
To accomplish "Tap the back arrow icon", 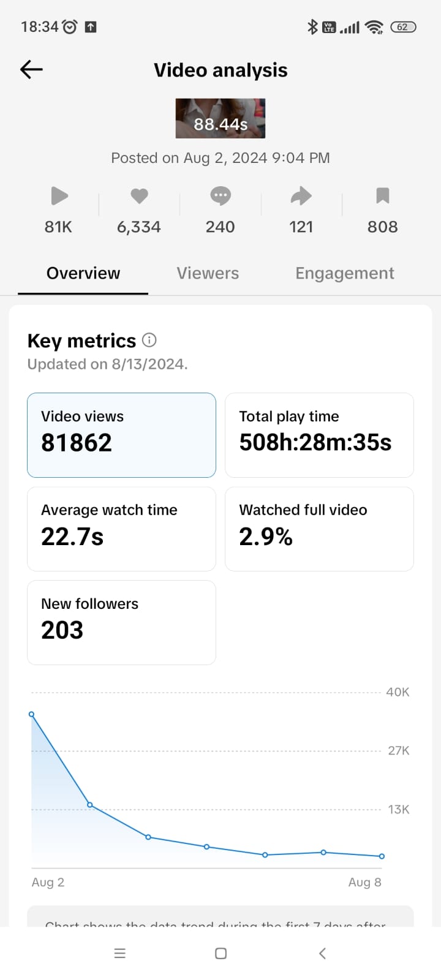I will click(31, 70).
